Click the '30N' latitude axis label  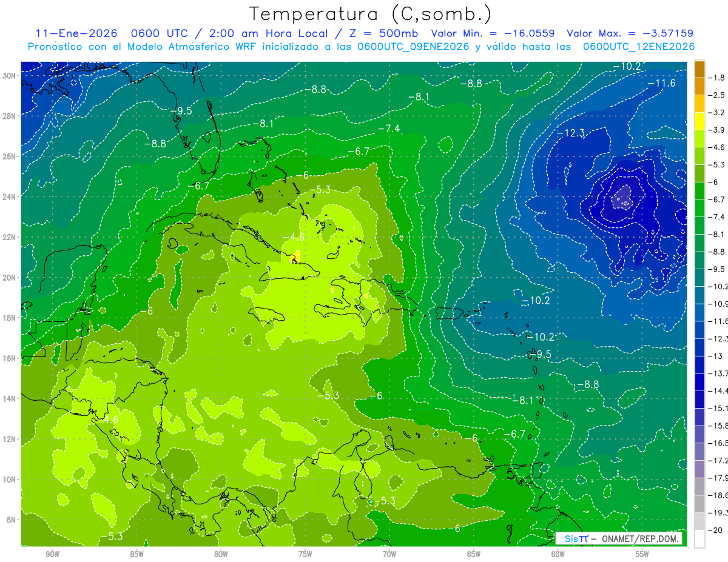coord(10,75)
